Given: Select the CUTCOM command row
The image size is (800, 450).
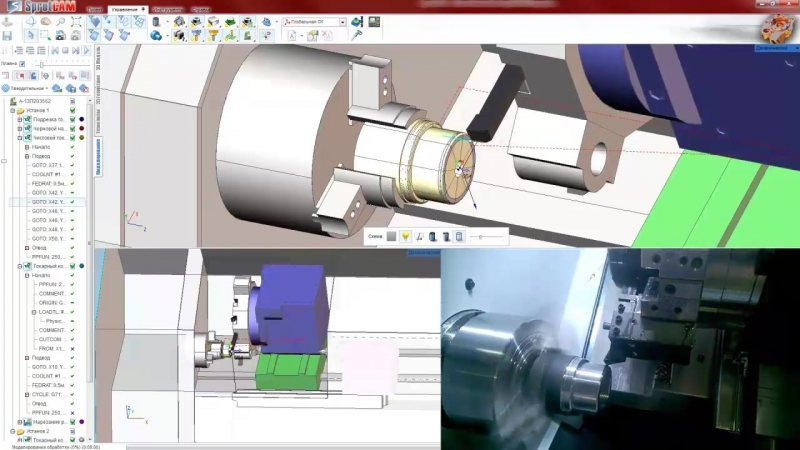Looking at the screenshot, I should 52,339.
